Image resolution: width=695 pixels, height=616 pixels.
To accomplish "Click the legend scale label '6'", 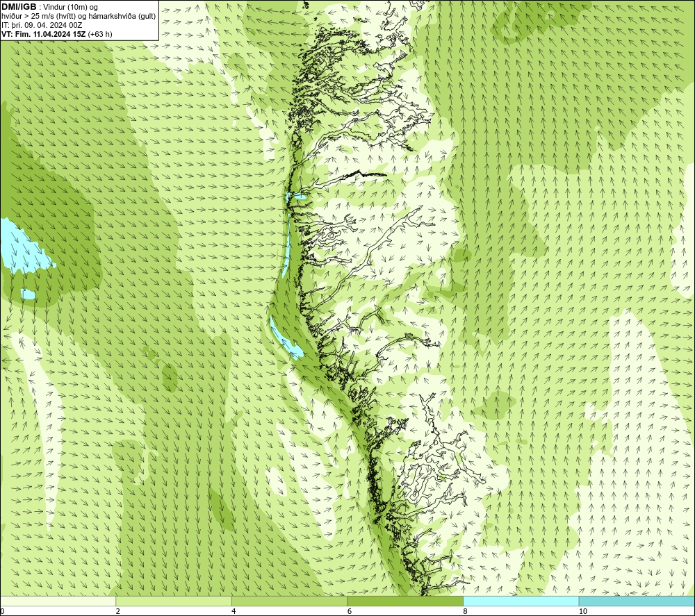I will 350,611.
